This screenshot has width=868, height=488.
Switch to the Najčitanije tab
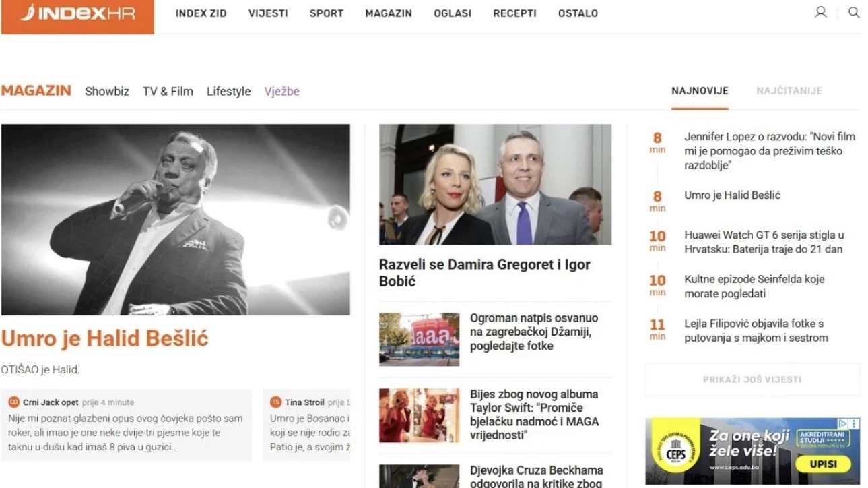coord(789,91)
